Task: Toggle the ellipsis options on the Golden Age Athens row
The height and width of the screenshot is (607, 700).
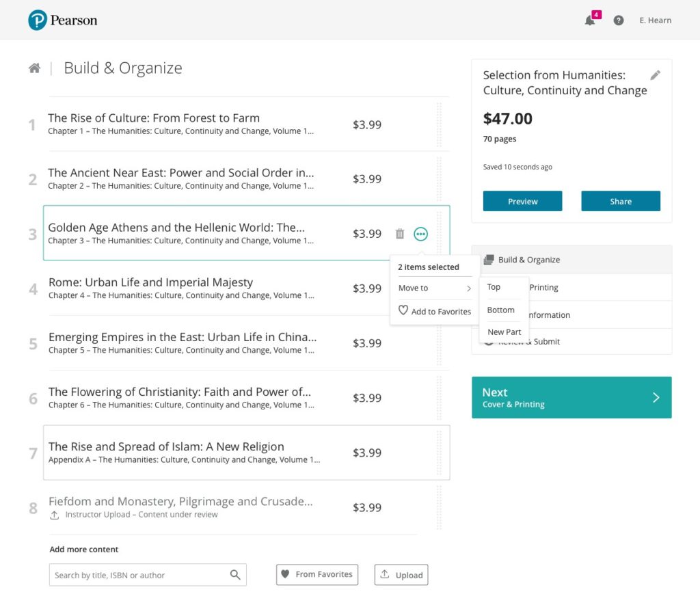Action: (420, 233)
